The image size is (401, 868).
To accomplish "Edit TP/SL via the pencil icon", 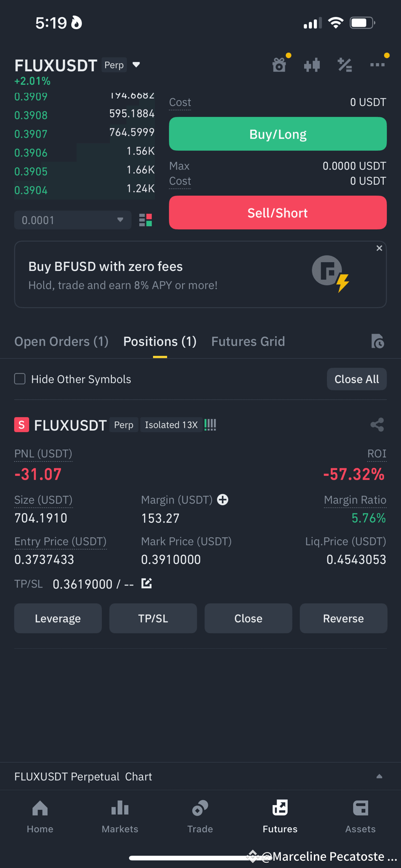I will point(146,584).
